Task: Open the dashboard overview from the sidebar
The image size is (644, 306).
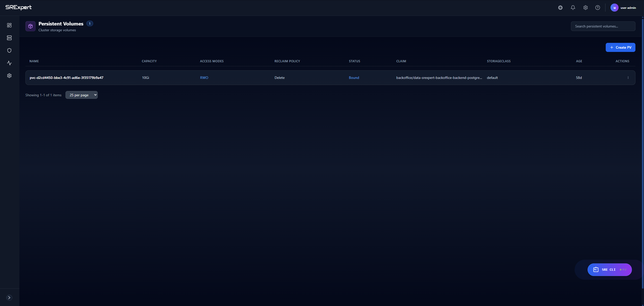Action: (x=9, y=25)
